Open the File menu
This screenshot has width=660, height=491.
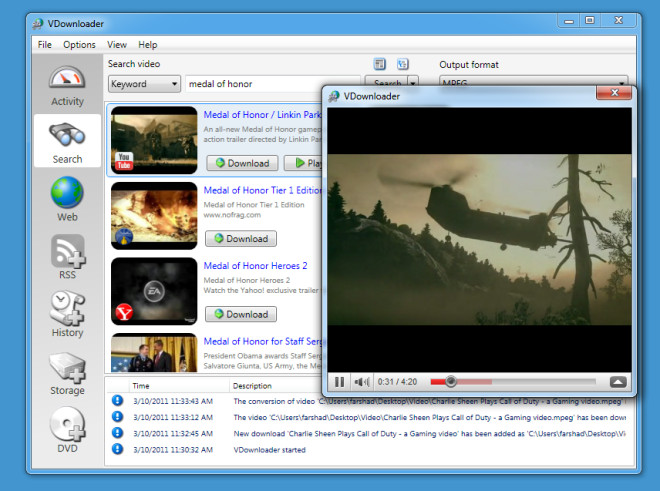45,45
